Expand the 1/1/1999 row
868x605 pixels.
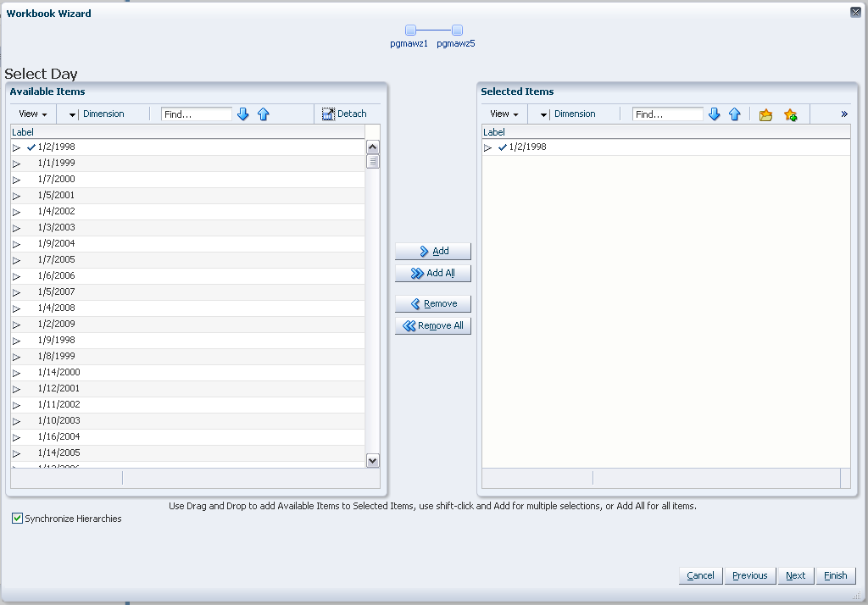tap(17, 164)
